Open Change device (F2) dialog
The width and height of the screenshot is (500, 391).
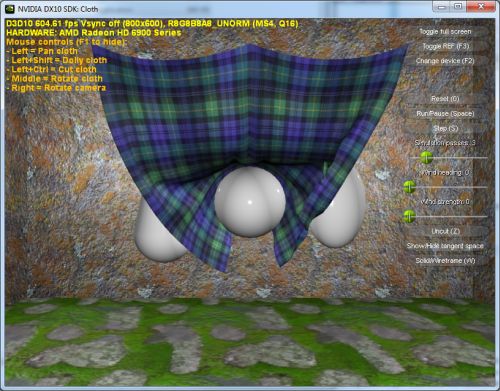(445, 61)
